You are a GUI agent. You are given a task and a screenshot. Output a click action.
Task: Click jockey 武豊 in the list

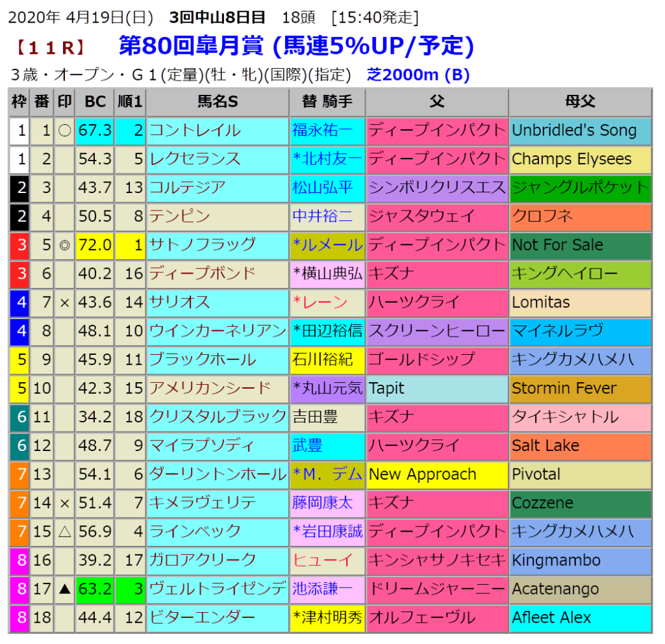(308, 446)
